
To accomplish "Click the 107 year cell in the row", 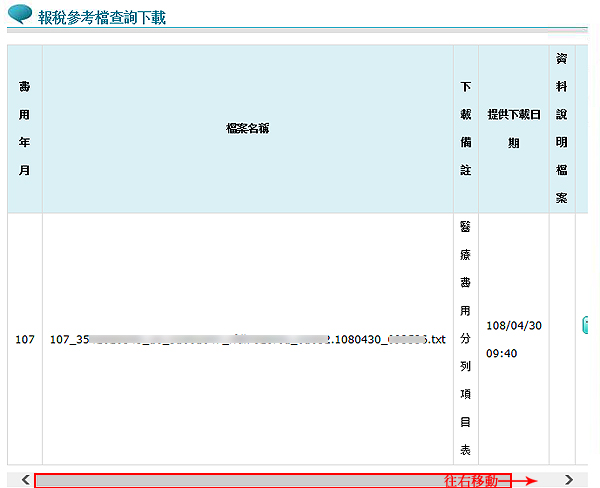I will tap(24, 340).
